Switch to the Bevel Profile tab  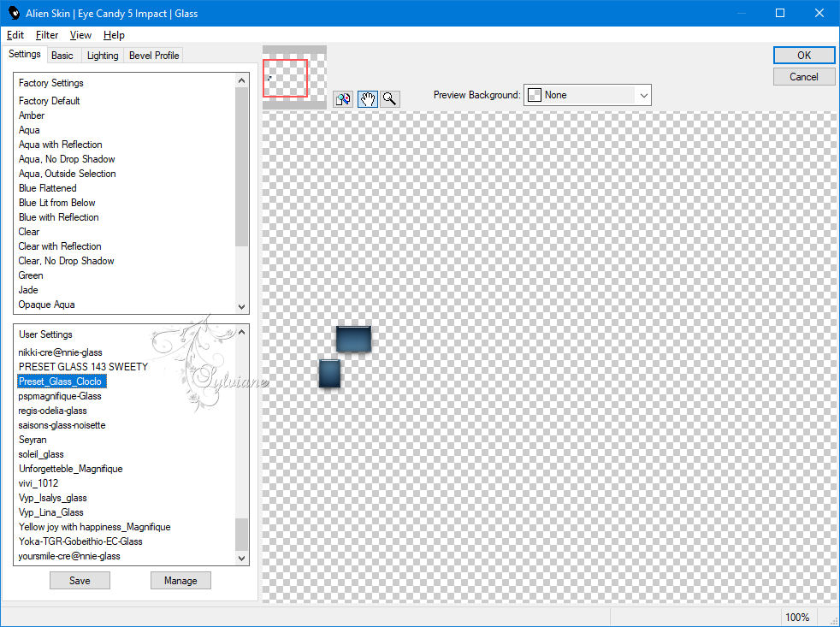(x=154, y=56)
